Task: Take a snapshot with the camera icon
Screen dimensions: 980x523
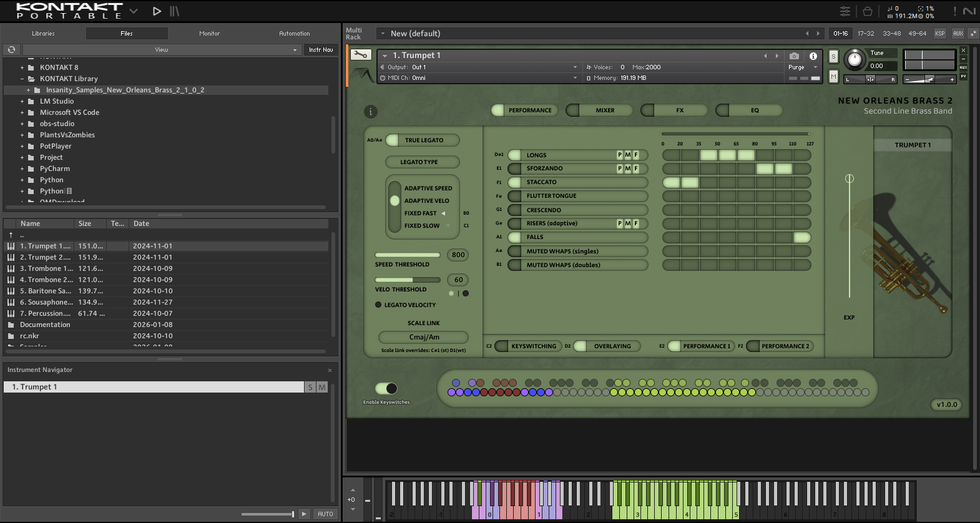Action: (794, 56)
